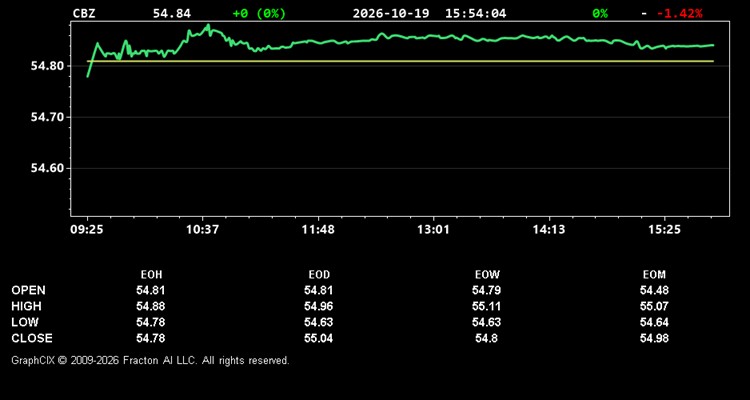Click the LOW row label

click(25, 322)
